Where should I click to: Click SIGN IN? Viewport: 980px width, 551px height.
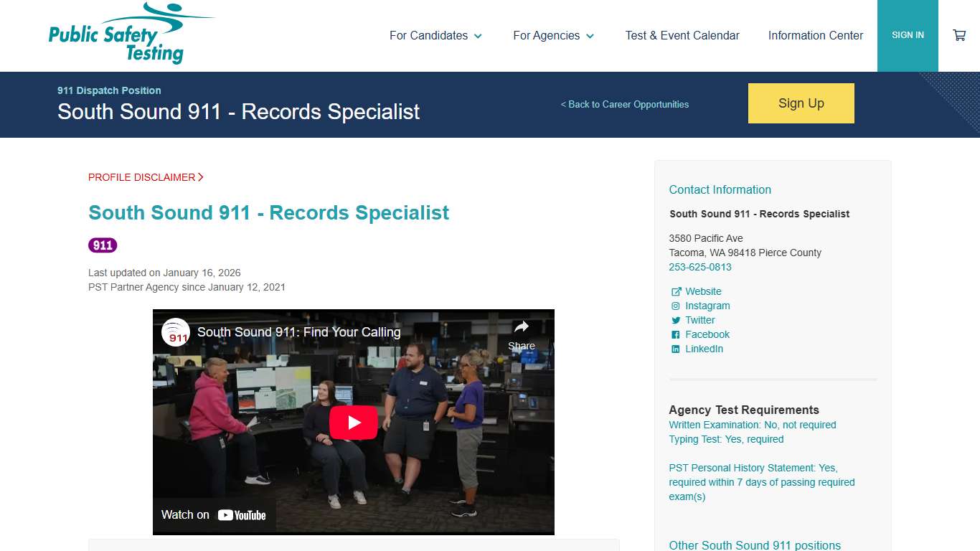908,34
